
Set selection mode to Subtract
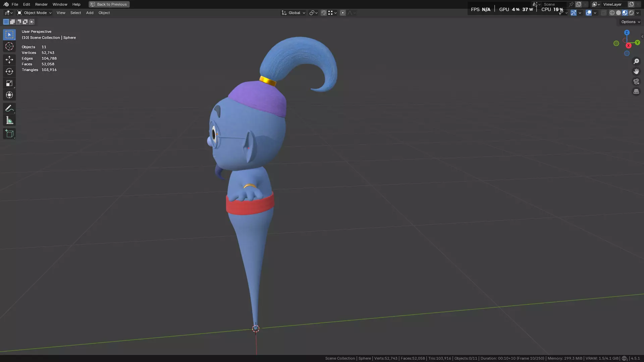[19, 22]
